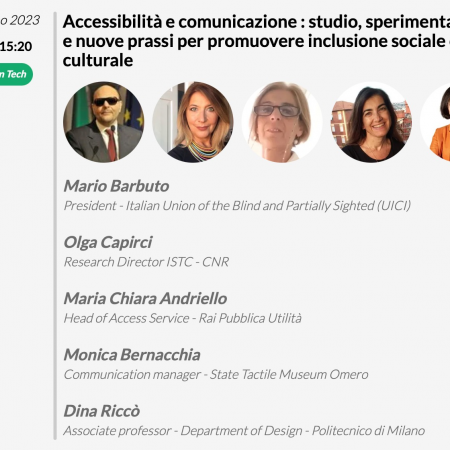
Task: Click the name Mario Barbuto
Action: pyautogui.click(x=116, y=186)
